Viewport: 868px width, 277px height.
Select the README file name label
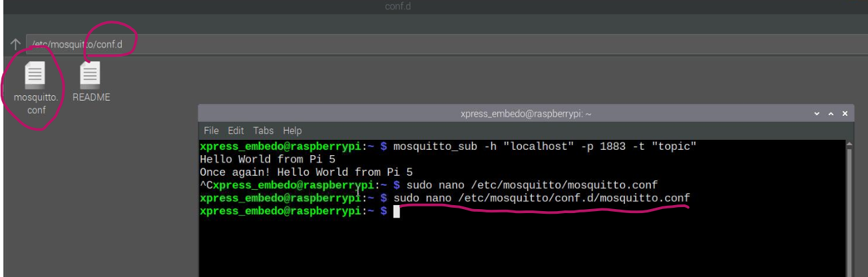click(x=91, y=97)
